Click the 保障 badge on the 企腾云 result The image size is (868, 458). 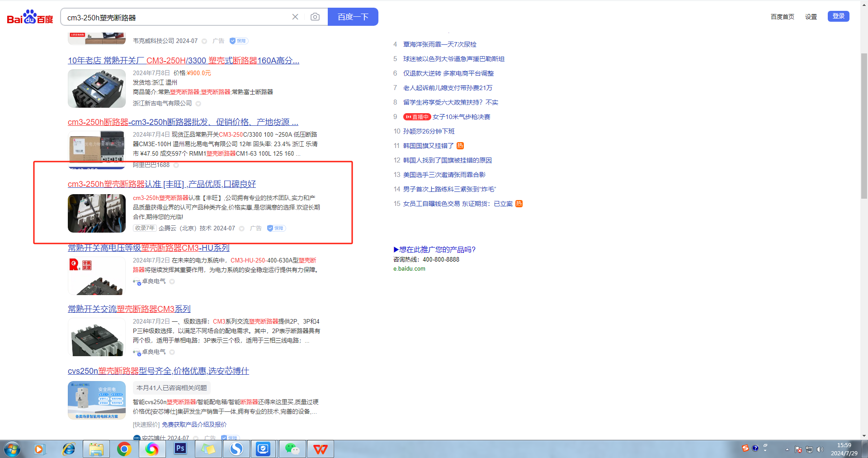point(276,228)
